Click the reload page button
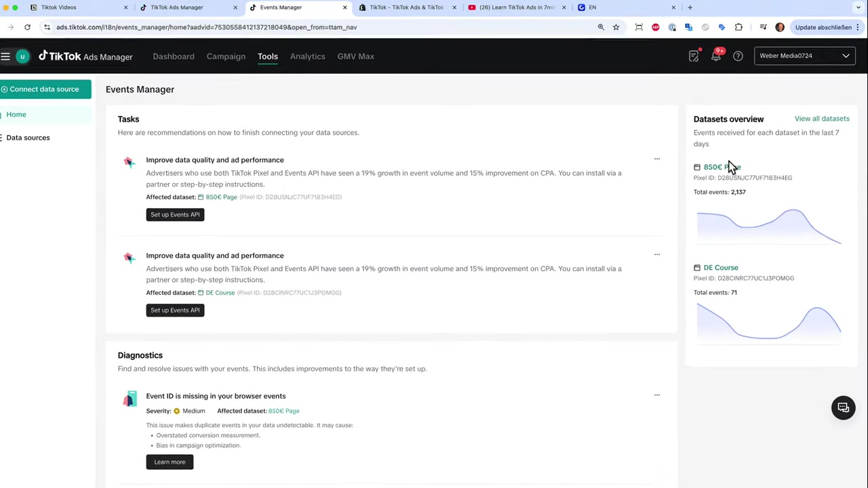The height and width of the screenshot is (488, 868). 27,27
